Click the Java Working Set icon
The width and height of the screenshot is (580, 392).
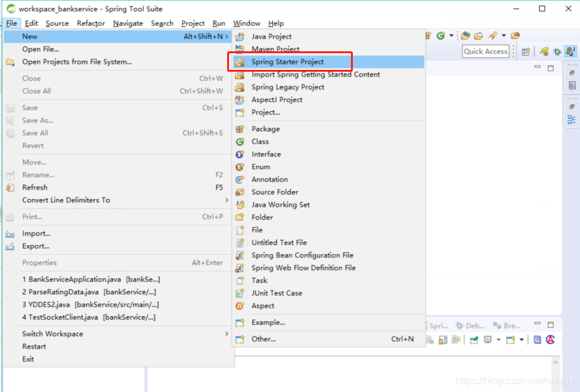pyautogui.click(x=240, y=204)
